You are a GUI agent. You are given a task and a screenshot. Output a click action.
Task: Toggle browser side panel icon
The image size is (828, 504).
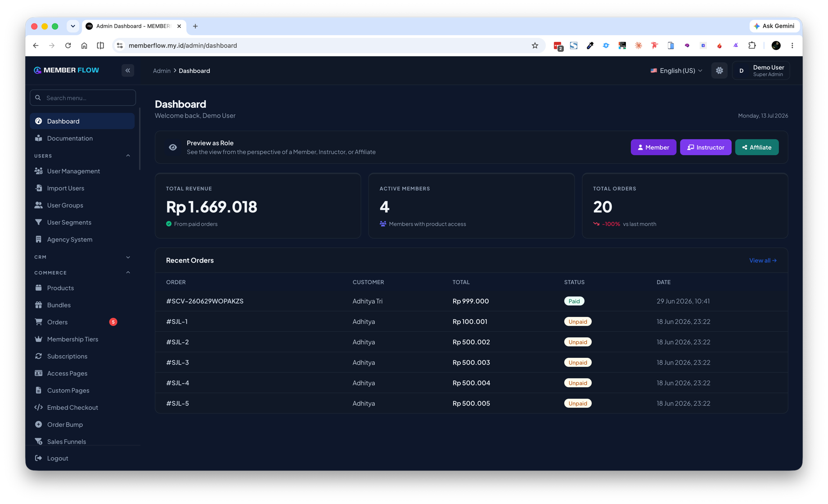(x=100, y=45)
